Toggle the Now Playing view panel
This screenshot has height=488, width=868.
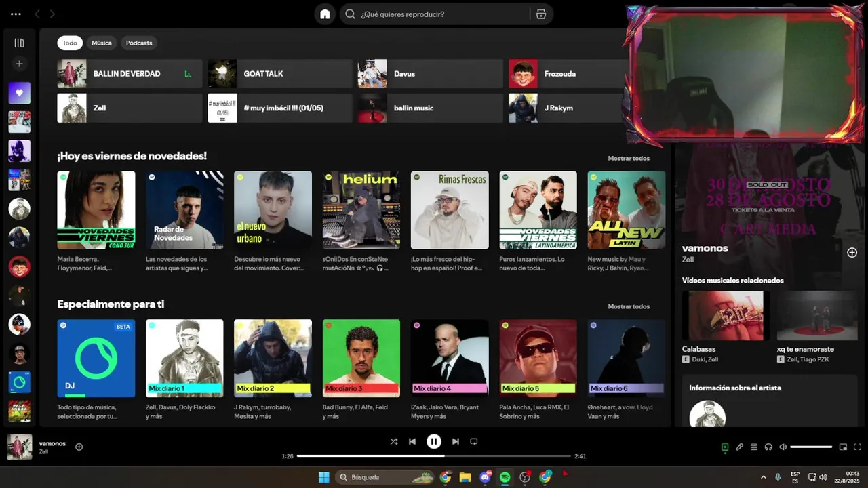click(725, 447)
